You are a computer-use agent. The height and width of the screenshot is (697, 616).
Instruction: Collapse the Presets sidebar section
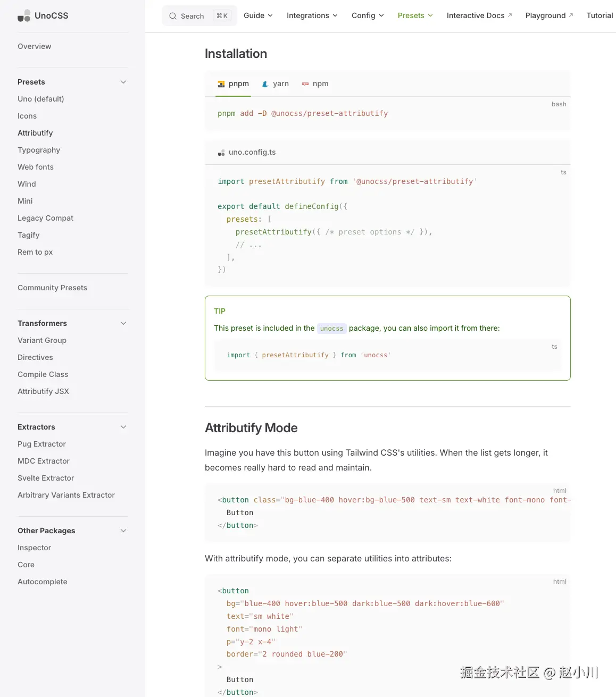[x=123, y=82]
